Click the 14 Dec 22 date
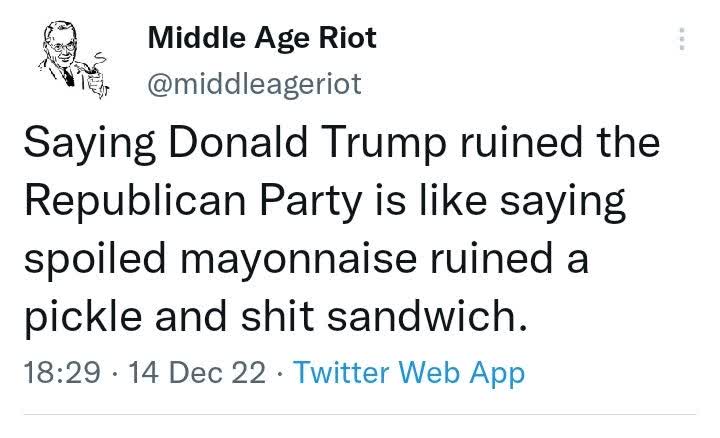Viewport: 720px width, 438px height. tap(197, 372)
